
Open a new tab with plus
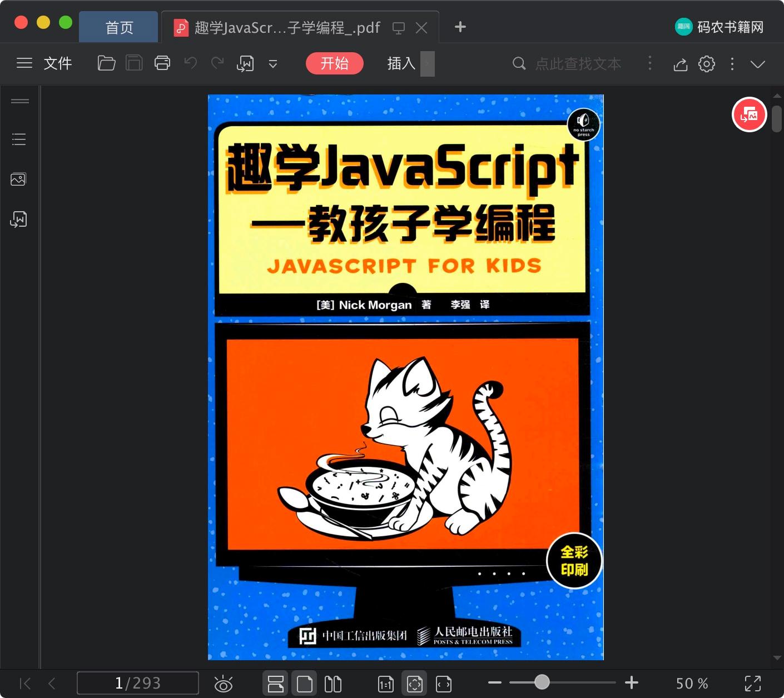tap(460, 27)
